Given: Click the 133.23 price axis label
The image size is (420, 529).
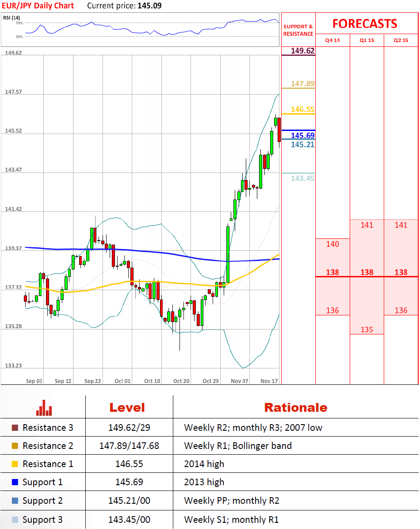Looking at the screenshot, I should click(x=13, y=366).
